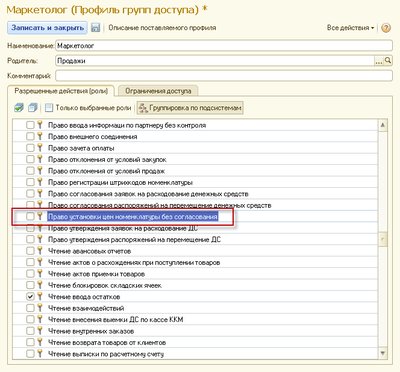
Task: Click magnifier icon in Родитель field
Action: [388, 60]
